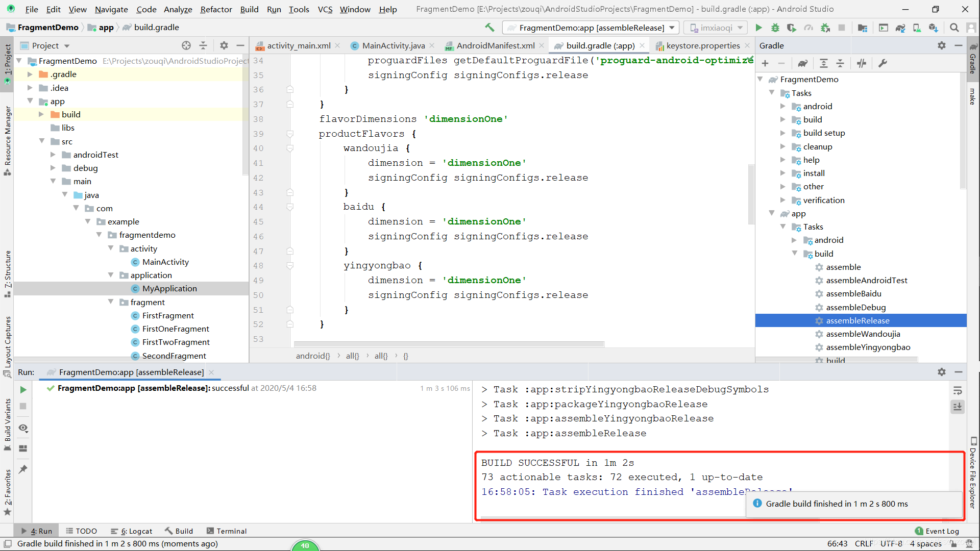Image resolution: width=980 pixels, height=551 pixels.
Task: Open Gradle build settings wrench icon
Action: (x=883, y=63)
